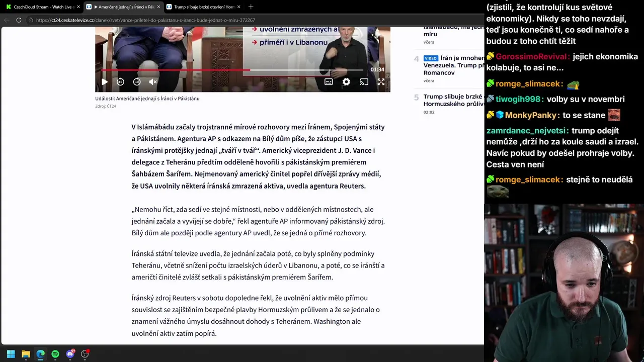Close the Trump slibuje brzké otevření tab
Viewport: 644px width, 362px height.
(238, 7)
